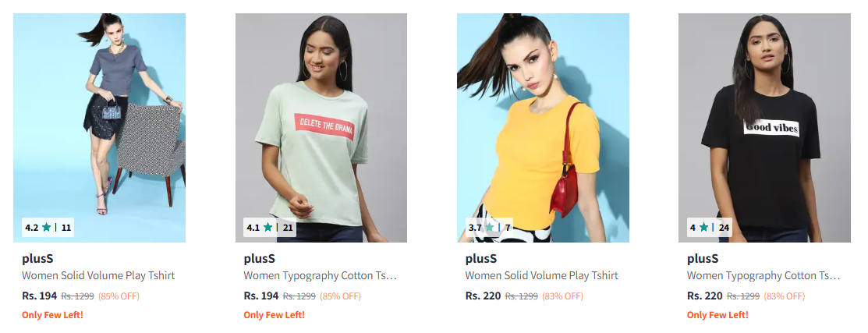Click plusS brand under the yellow tshirt
The width and height of the screenshot is (868, 333).
coord(481,258)
